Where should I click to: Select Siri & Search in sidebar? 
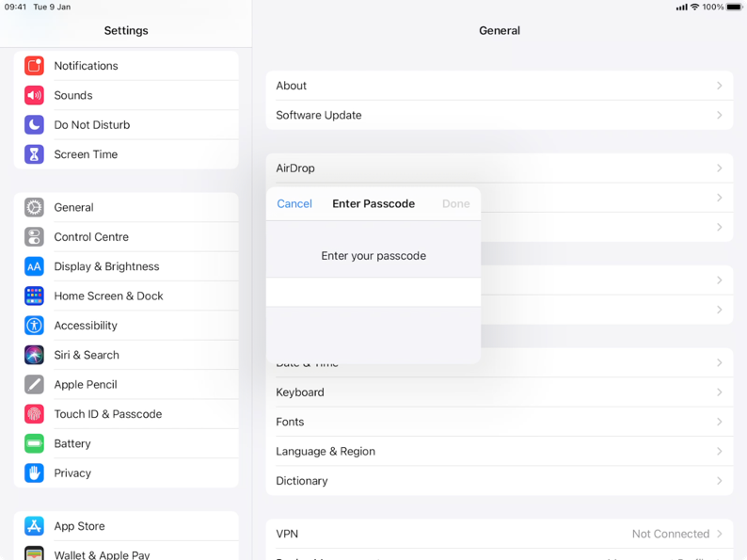point(126,355)
